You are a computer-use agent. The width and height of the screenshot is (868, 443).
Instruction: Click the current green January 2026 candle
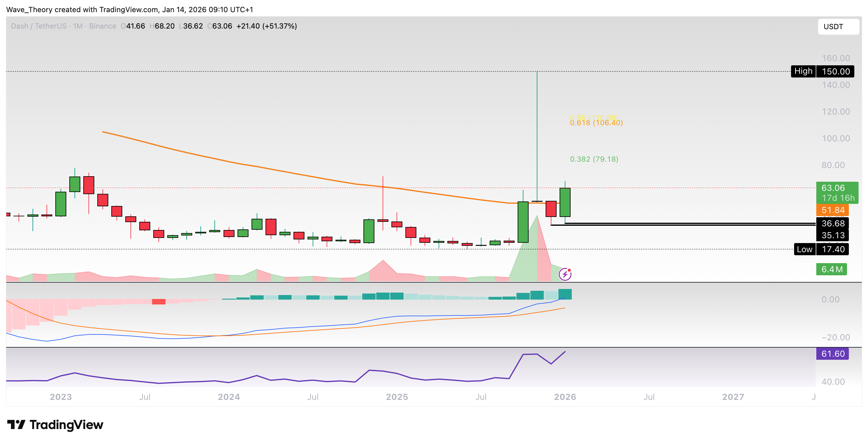tap(565, 202)
